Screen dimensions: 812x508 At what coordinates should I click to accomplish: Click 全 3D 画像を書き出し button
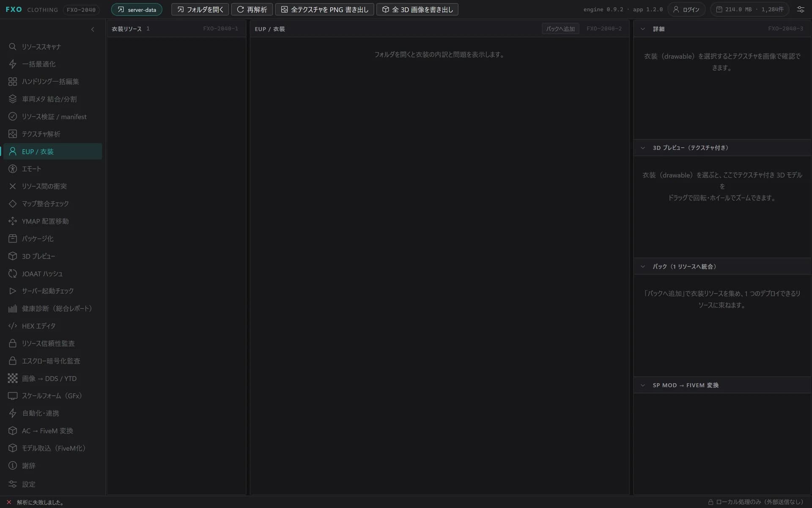(x=417, y=9)
